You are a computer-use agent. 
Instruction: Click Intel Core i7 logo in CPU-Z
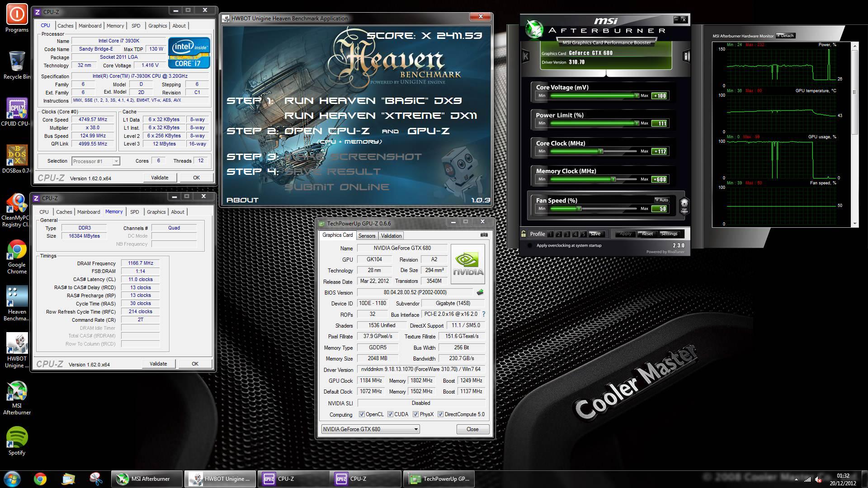point(189,53)
